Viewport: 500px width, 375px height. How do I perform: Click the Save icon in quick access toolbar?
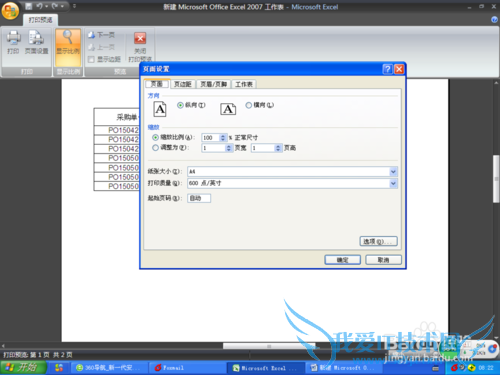29,6
